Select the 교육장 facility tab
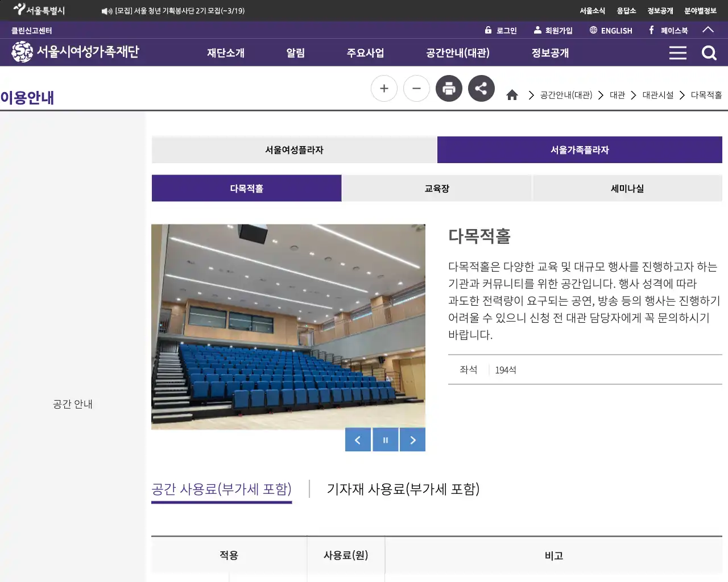 click(x=436, y=188)
